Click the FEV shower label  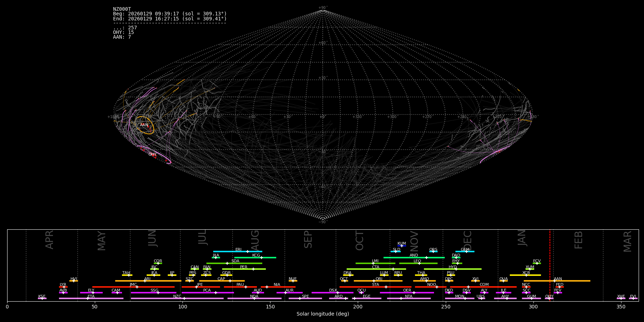pos(558,291)
